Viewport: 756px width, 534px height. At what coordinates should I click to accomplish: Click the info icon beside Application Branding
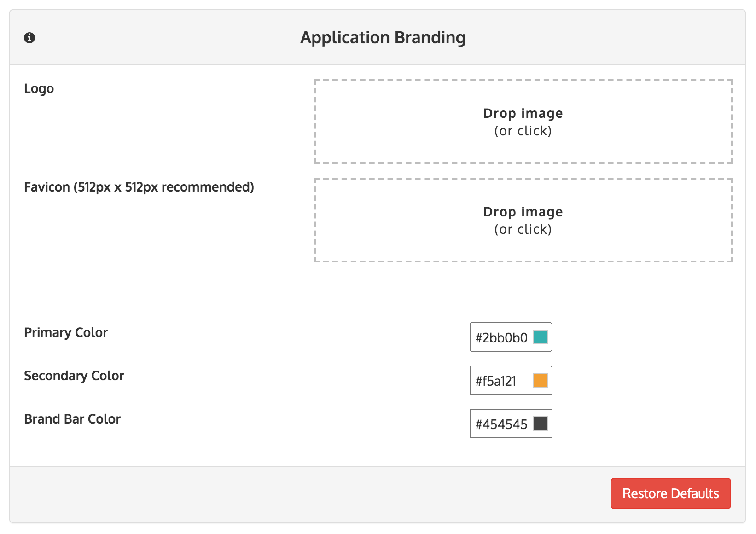tap(29, 38)
